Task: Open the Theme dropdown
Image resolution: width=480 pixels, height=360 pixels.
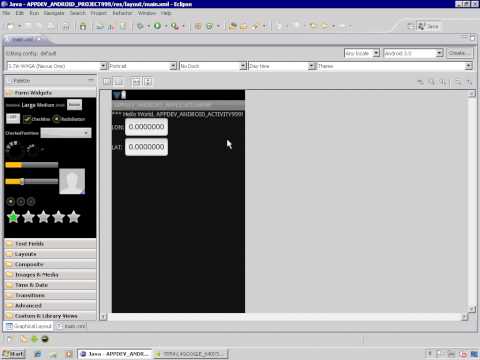Action: [395, 66]
